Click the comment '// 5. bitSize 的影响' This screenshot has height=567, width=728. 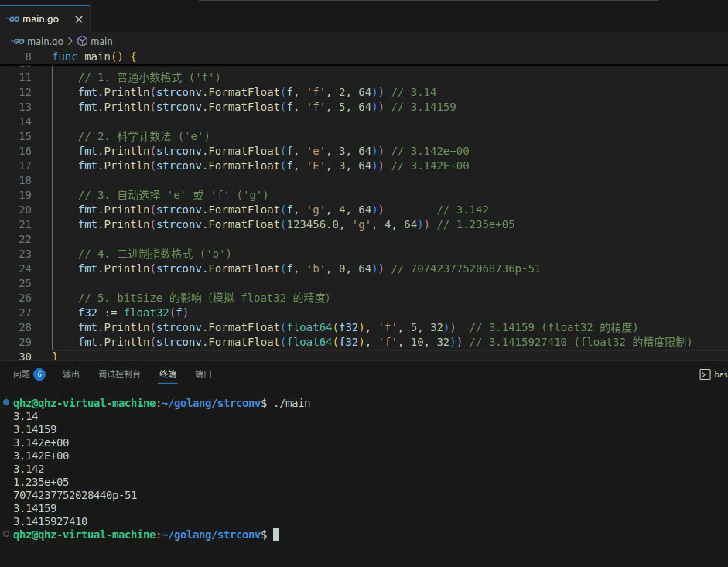click(203, 298)
